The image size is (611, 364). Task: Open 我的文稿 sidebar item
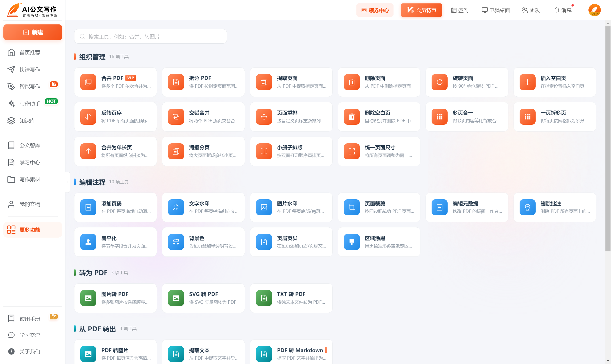(x=33, y=204)
